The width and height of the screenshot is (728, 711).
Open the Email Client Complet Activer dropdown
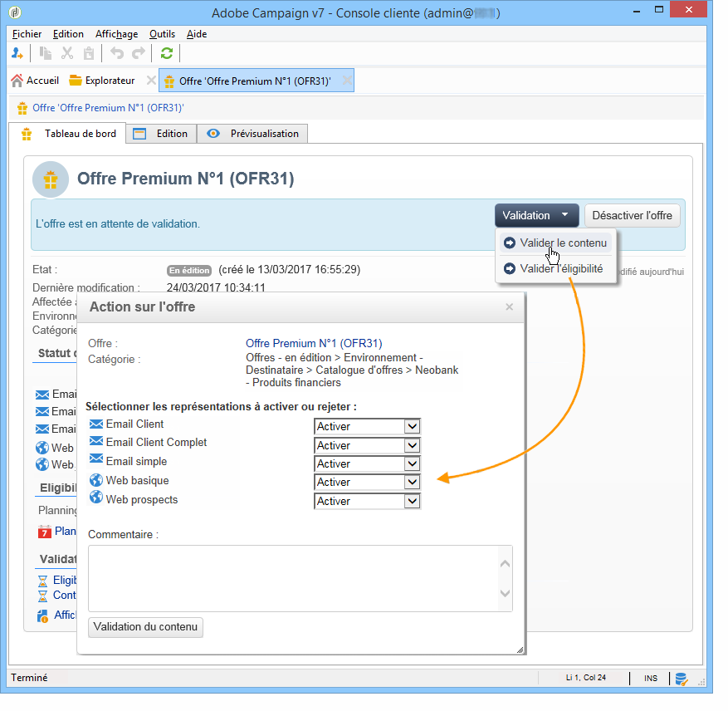pyautogui.click(x=367, y=446)
